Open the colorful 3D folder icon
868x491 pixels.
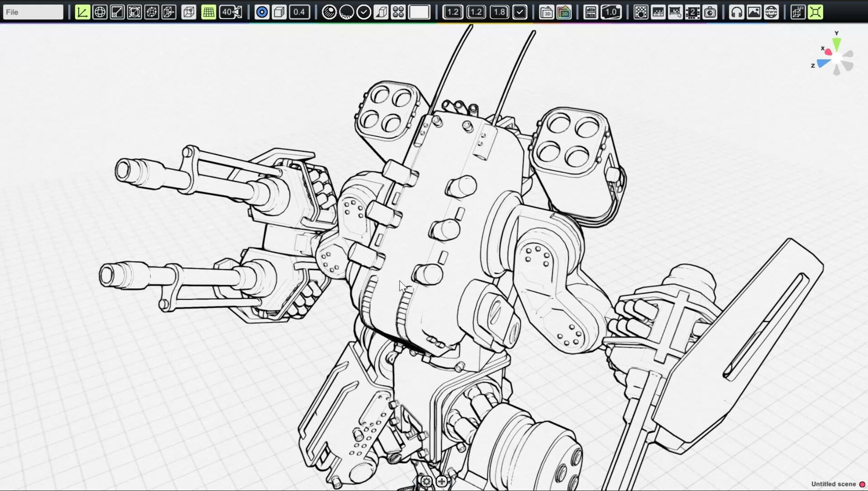click(x=564, y=12)
